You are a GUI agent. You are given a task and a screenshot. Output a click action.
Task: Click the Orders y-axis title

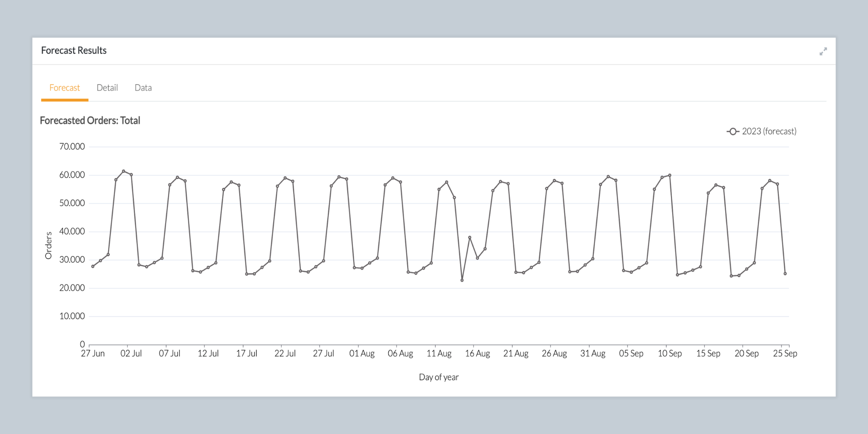click(48, 246)
